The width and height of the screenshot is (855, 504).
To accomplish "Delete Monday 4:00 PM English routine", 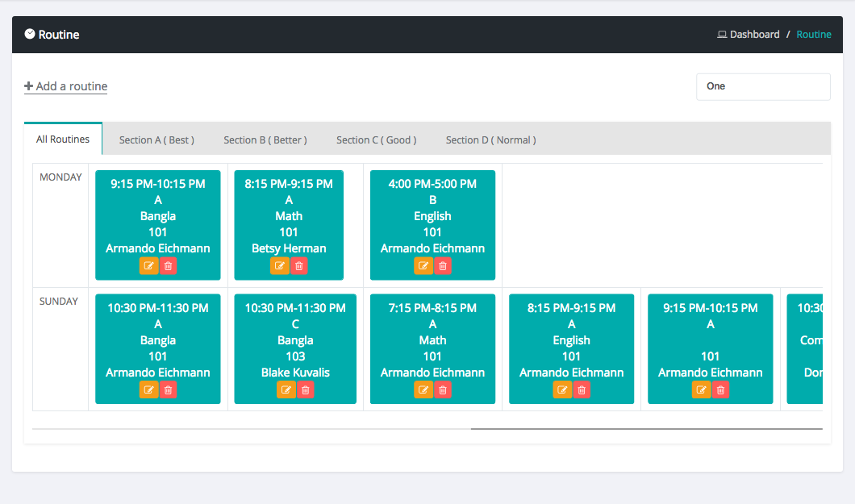I will 443,266.
